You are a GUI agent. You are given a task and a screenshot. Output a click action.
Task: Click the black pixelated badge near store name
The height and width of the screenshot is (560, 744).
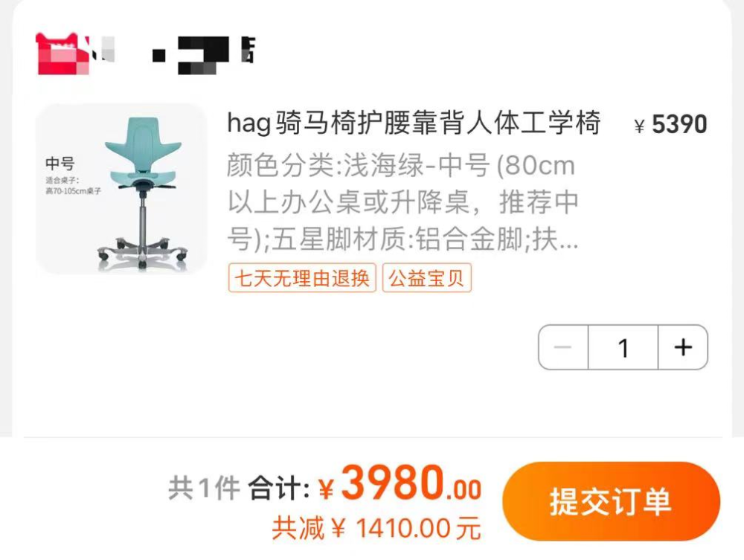pos(204,56)
